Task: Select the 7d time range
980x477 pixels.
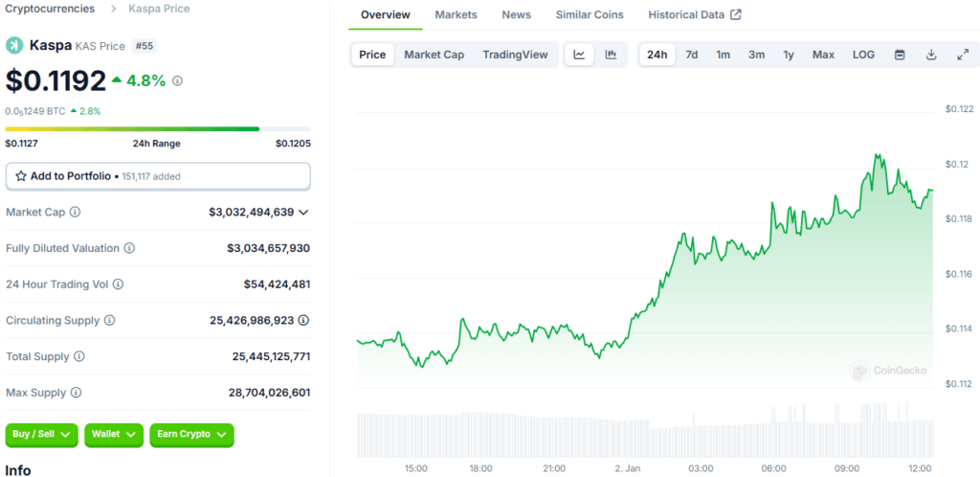Action: [x=691, y=55]
